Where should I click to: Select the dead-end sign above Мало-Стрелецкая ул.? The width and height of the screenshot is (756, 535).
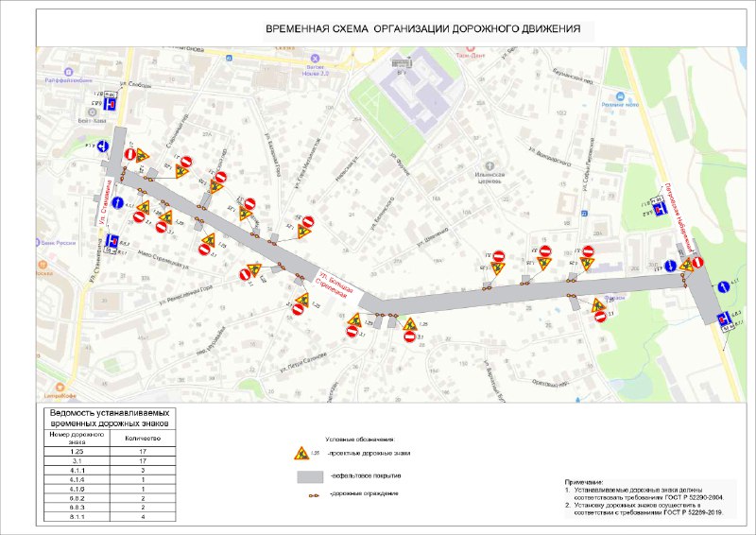[112, 240]
